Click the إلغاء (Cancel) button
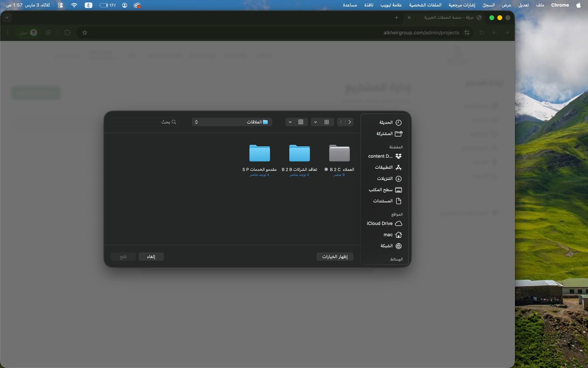The height and width of the screenshot is (368, 588). [151, 257]
